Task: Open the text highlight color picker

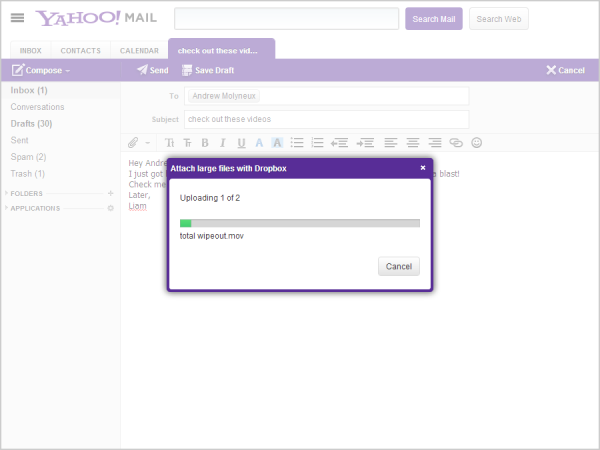Action: tap(277, 143)
